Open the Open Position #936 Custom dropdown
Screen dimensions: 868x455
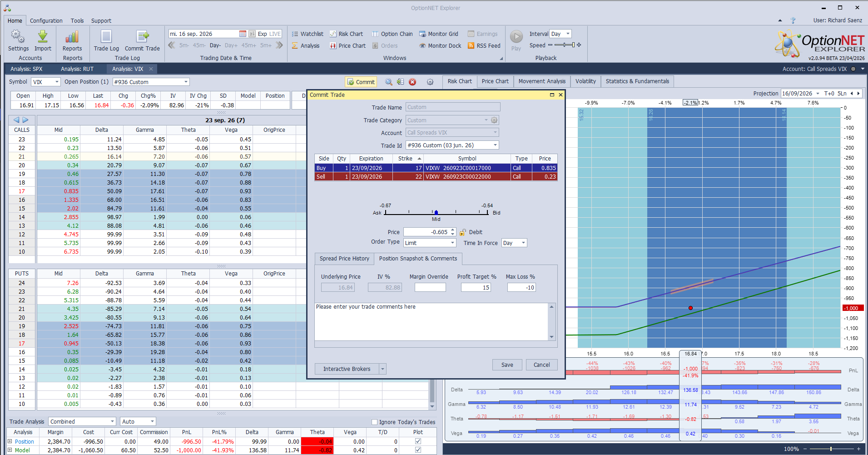point(151,82)
